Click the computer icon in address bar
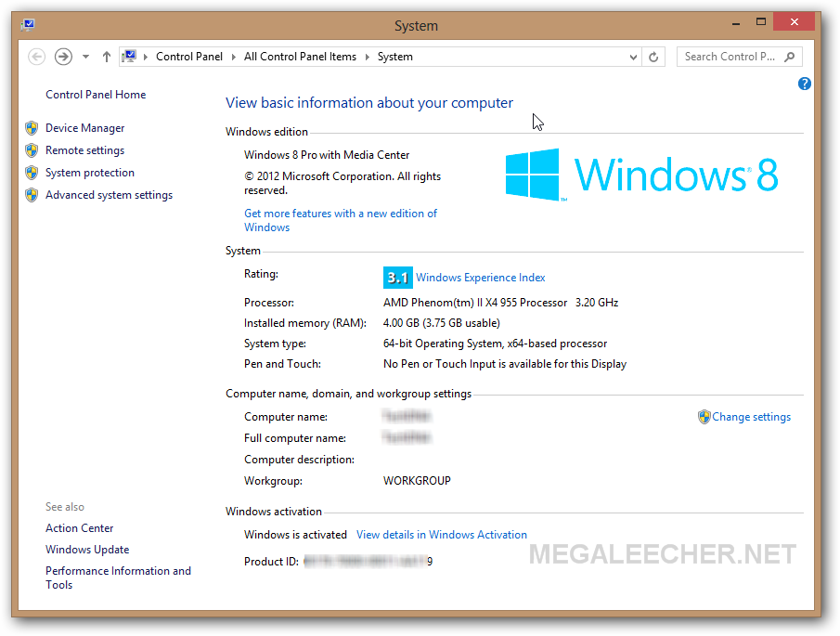The width and height of the screenshot is (840, 636). (x=129, y=57)
